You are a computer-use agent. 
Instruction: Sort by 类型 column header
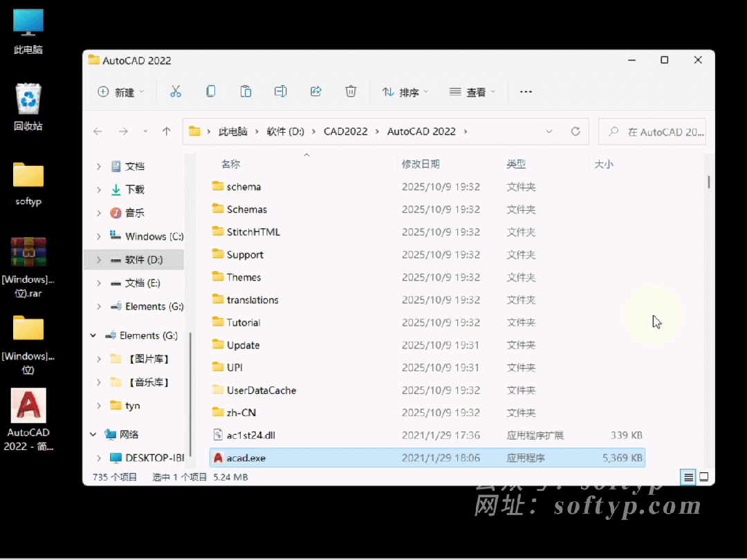pyautogui.click(x=516, y=165)
